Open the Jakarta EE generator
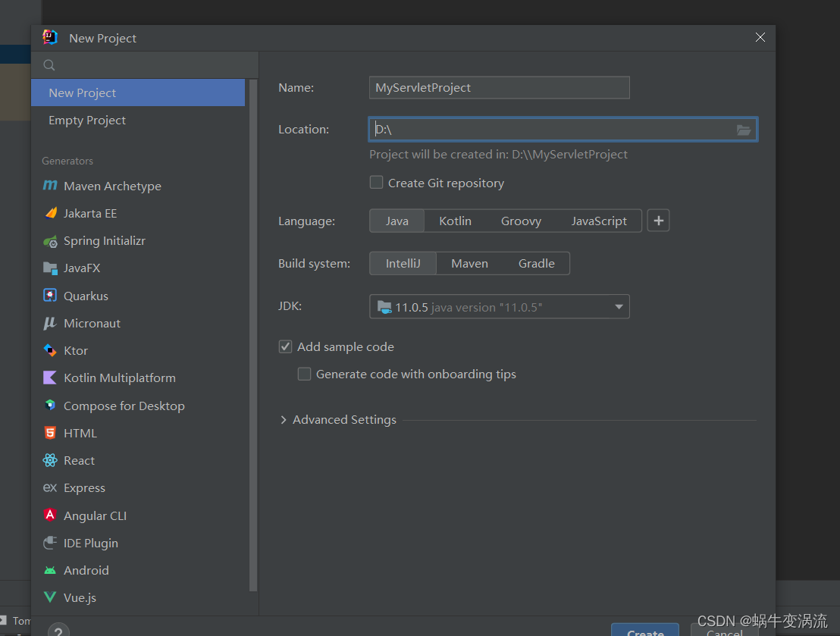This screenshot has height=636, width=840. tap(89, 213)
